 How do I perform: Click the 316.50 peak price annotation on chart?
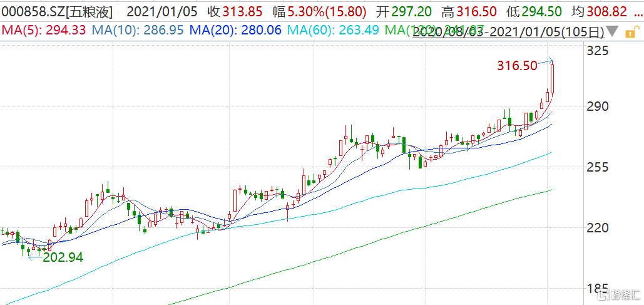[517, 65]
